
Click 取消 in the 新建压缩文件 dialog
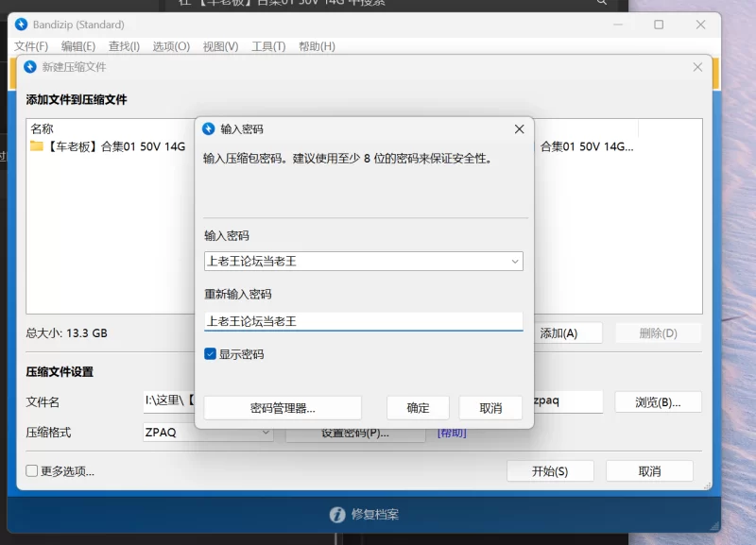[x=649, y=470]
